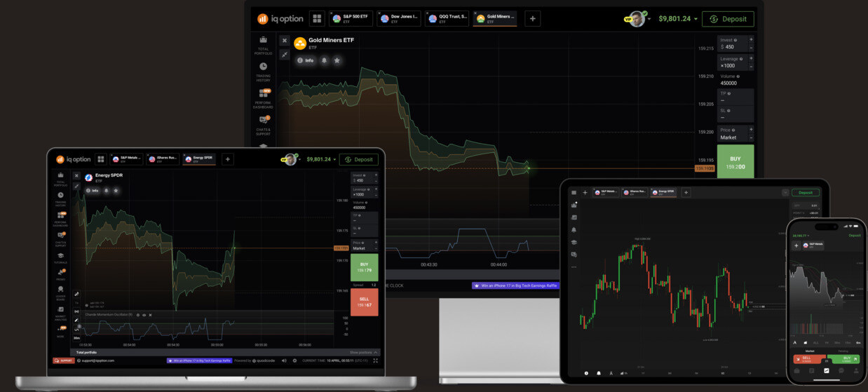Select the Dow Jones ETF tab
This screenshot has width=868, height=392.
[x=398, y=19]
